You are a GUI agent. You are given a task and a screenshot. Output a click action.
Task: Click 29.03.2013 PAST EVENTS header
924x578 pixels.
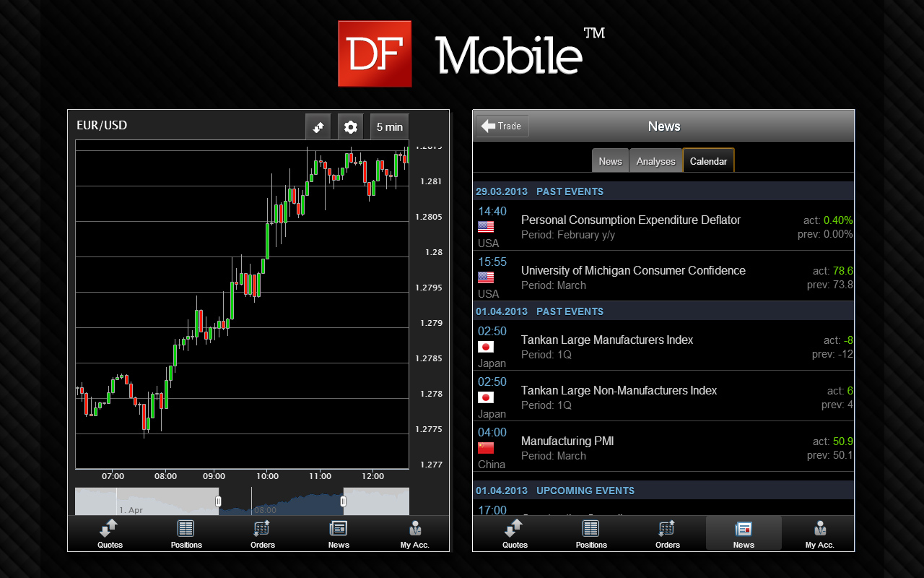(x=663, y=191)
